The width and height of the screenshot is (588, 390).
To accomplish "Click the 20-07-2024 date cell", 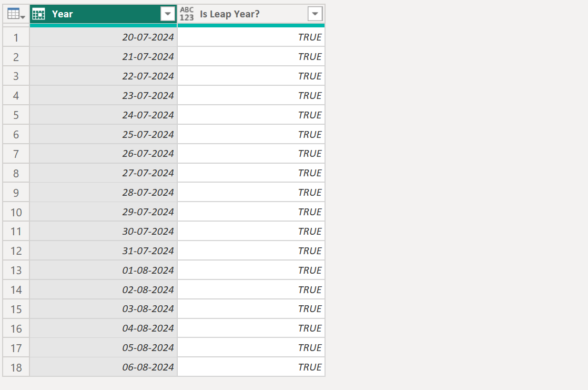I will [x=148, y=37].
